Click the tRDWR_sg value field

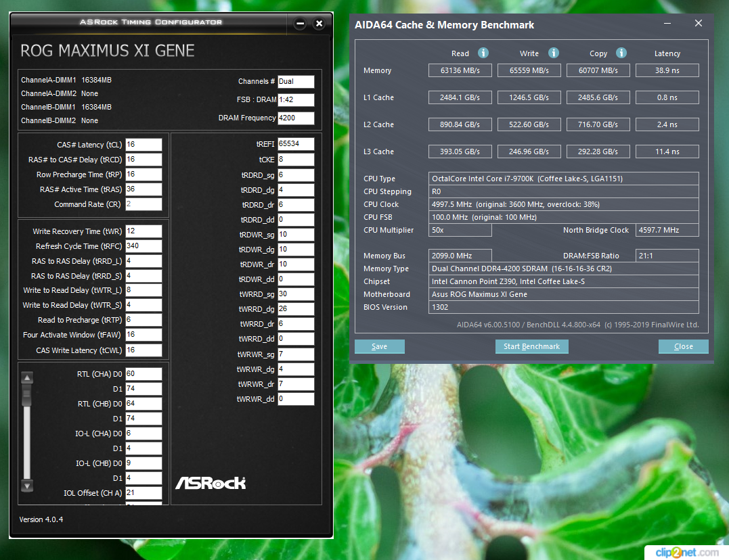pos(296,235)
